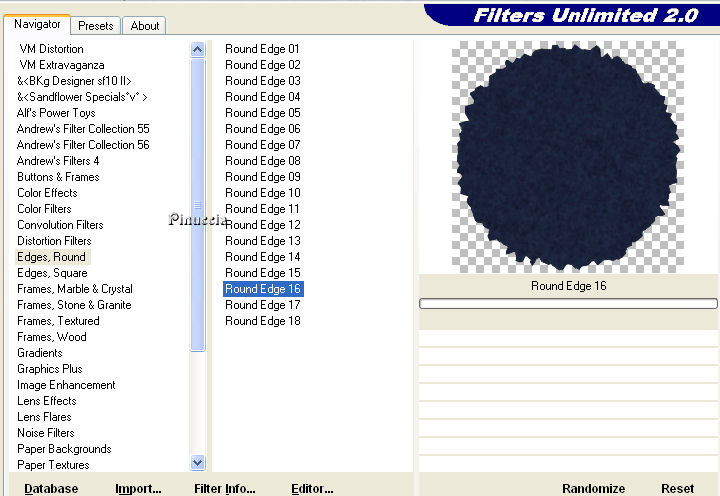Choose Round Edge 14 filter
The width and height of the screenshot is (720, 496).
[x=263, y=257]
